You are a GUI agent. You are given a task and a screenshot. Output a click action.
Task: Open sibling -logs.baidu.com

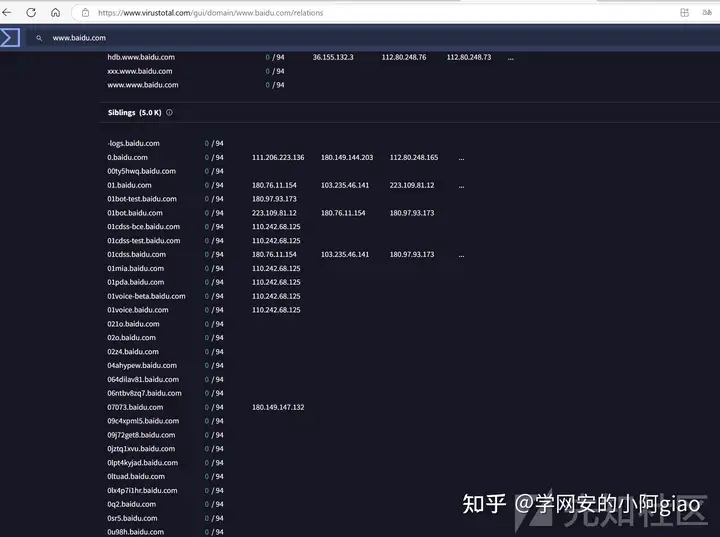tap(133, 143)
